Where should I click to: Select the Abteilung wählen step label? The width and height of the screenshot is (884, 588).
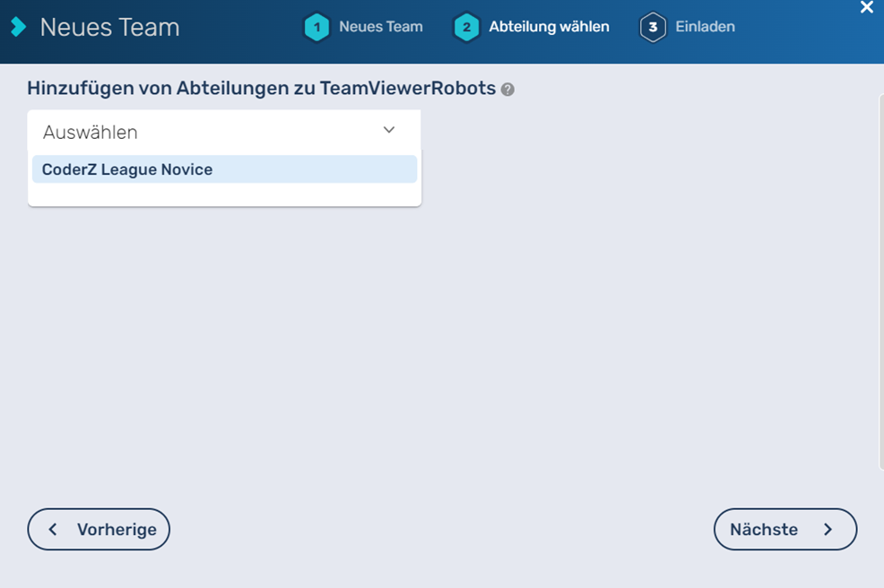549,27
